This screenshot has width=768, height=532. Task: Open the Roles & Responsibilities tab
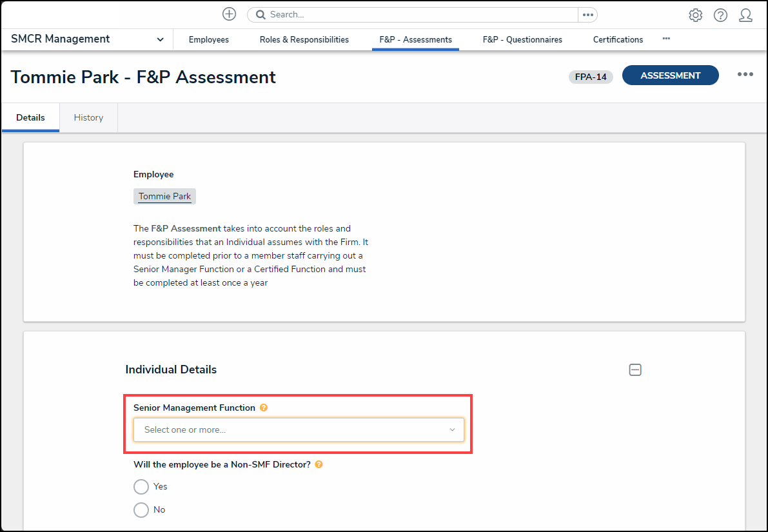coord(304,39)
